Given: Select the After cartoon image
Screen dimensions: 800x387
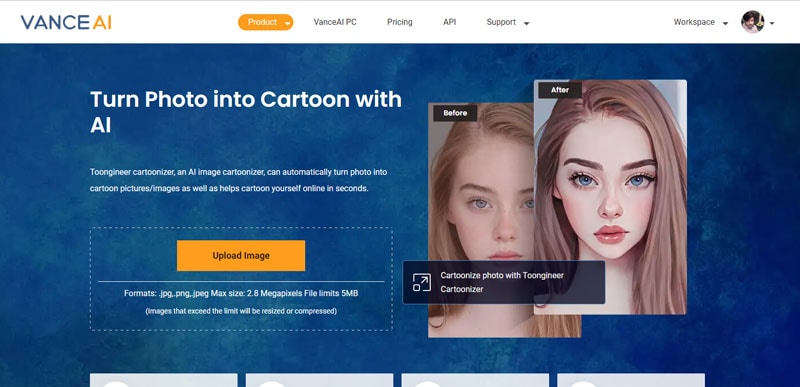Looking at the screenshot, I should pos(610,197).
